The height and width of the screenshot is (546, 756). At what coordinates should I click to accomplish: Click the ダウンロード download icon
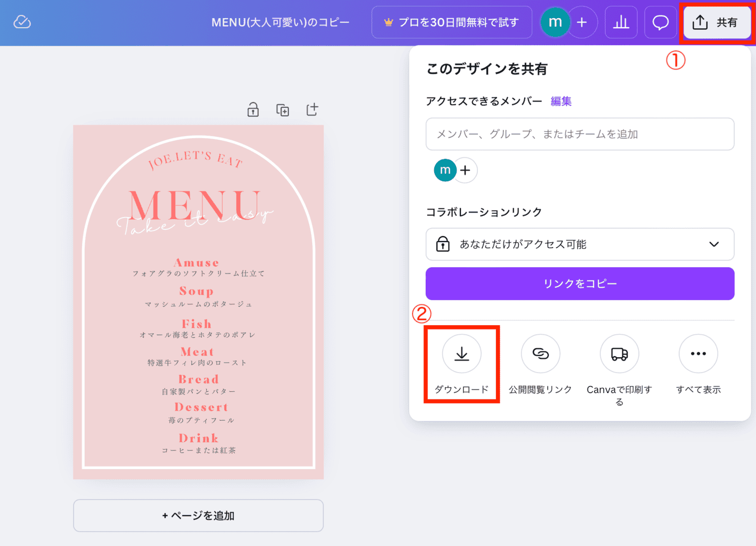[x=461, y=354]
